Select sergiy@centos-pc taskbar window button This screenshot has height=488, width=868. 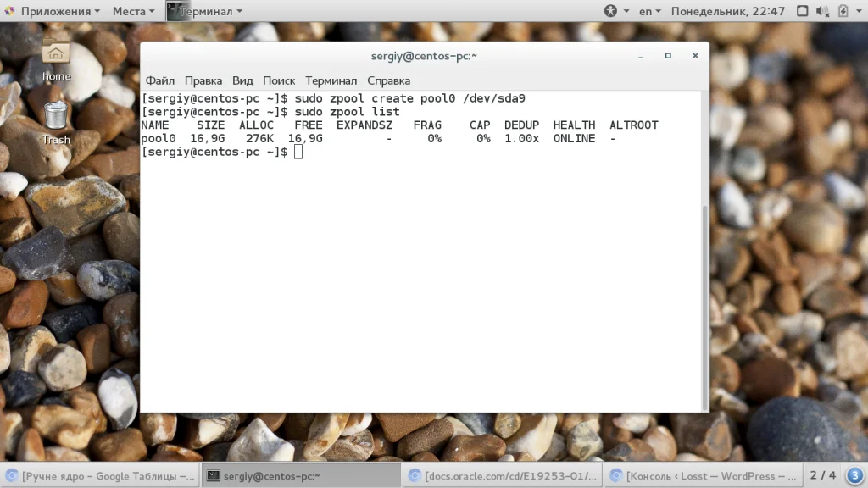pos(301,475)
